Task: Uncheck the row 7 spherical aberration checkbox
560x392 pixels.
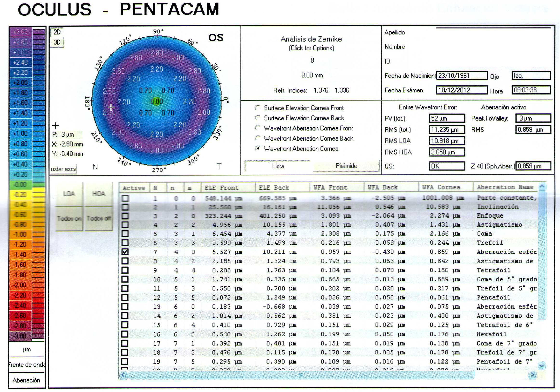Action: point(125,252)
